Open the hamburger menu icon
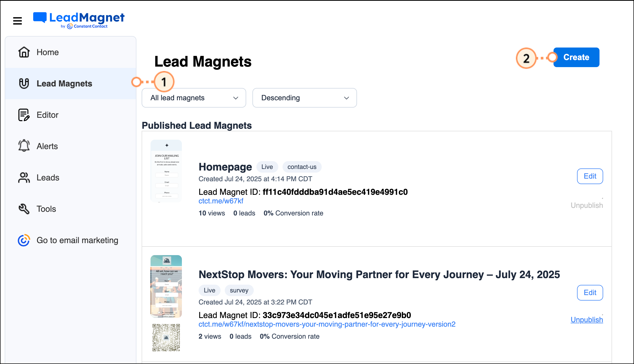634x364 pixels. pyautogui.click(x=18, y=21)
